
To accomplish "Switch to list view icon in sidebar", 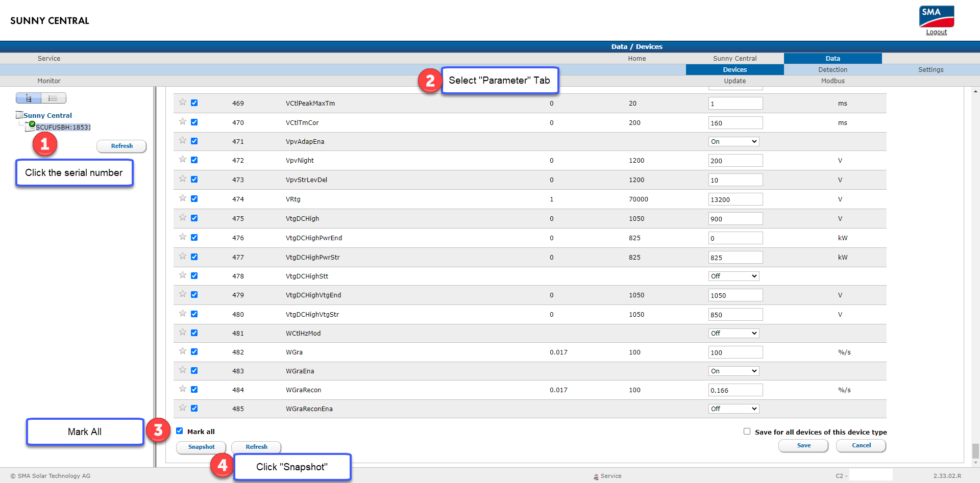I will pos(53,98).
